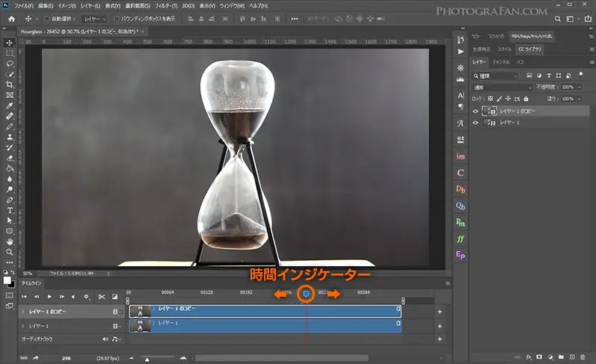Image resolution: width=596 pixels, height=364 pixels.
Task: Play the timeline video
Action: coord(49,297)
